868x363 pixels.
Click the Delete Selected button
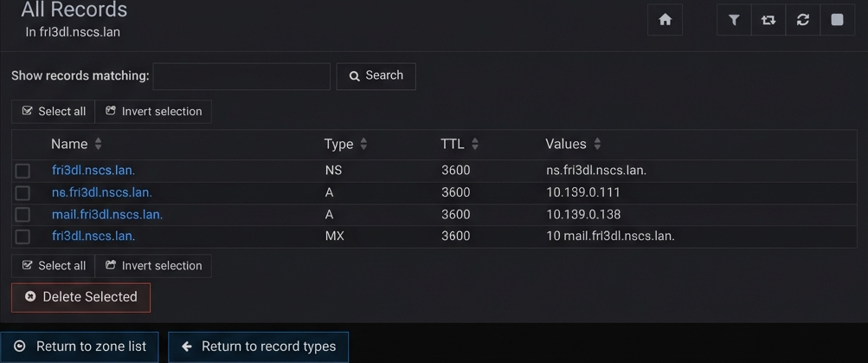pos(80,297)
